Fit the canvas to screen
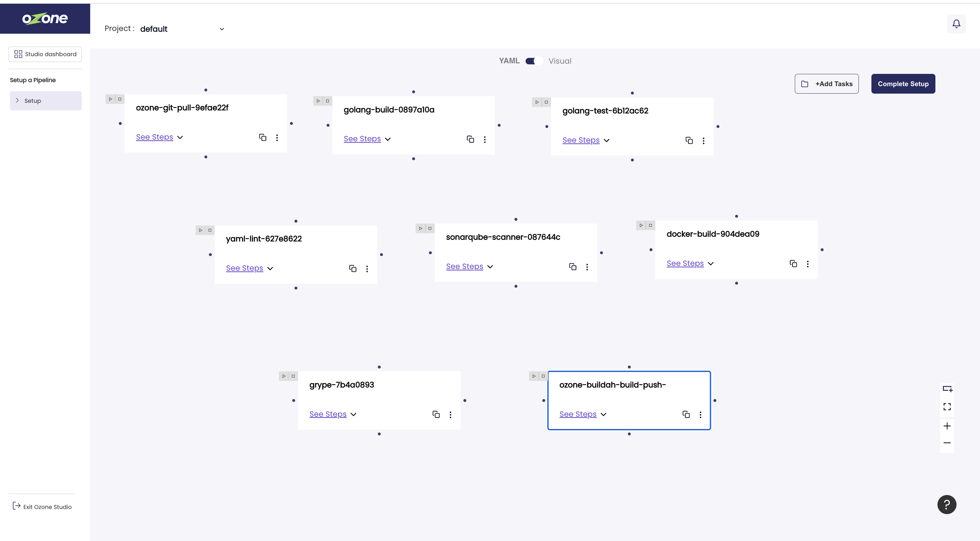Screen dimensions: 980x541 947,407
